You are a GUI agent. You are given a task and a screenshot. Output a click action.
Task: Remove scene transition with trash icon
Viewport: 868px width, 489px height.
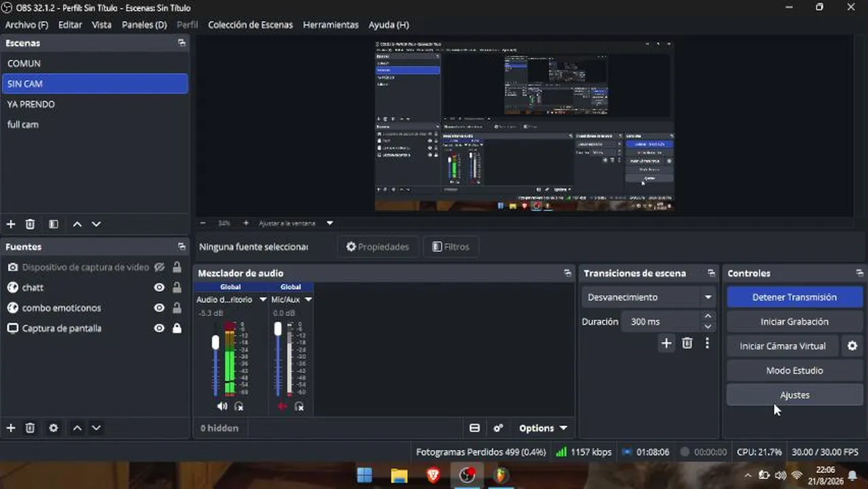tap(687, 343)
